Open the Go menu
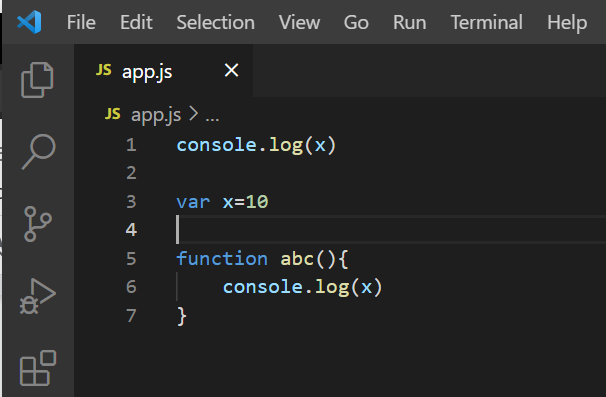This screenshot has height=397, width=606. (x=356, y=22)
